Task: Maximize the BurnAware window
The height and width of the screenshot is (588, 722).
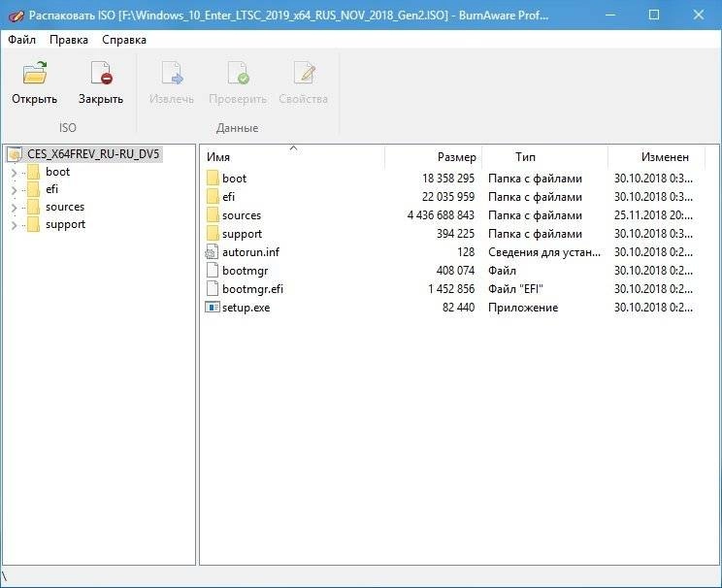Action: coord(654,15)
